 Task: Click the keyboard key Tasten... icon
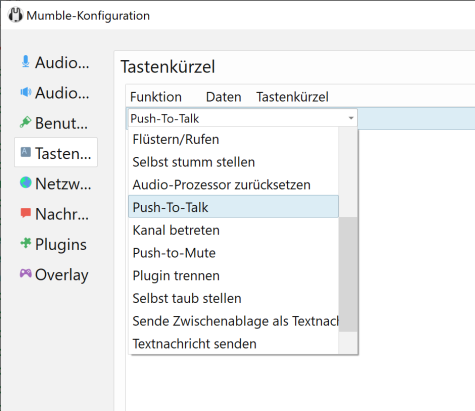point(26,153)
